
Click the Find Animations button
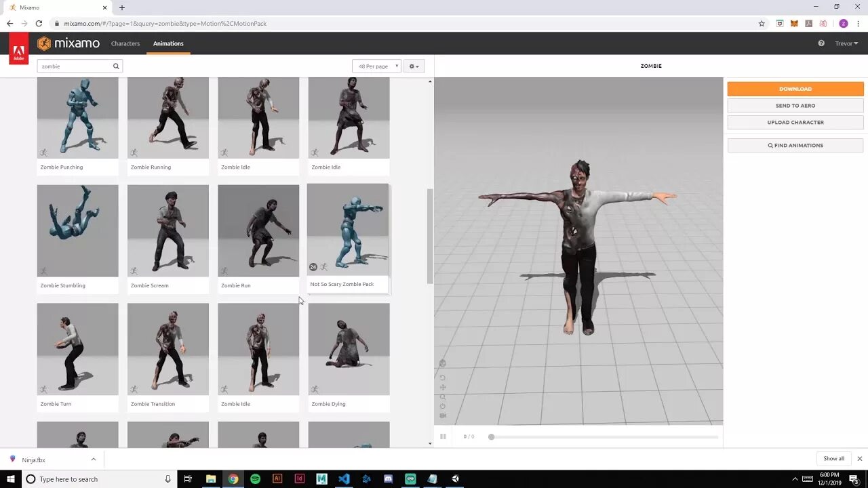795,145
